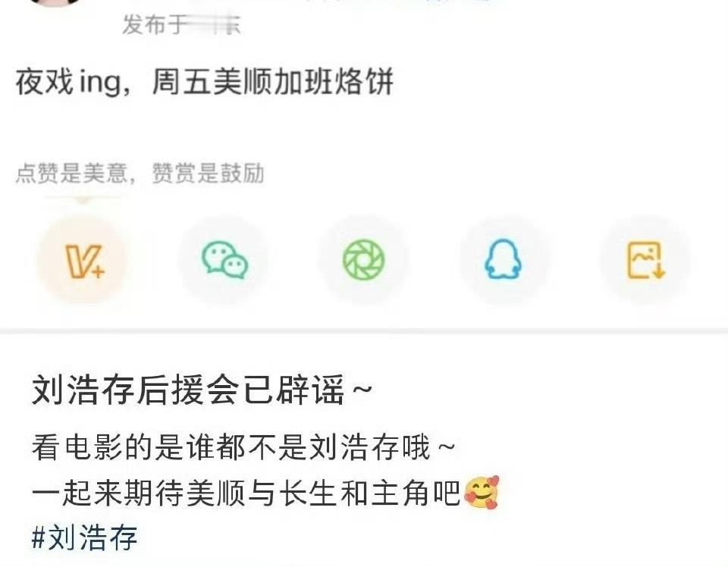
Task: Open the #刘浩存 hashtag link
Action: (x=84, y=537)
